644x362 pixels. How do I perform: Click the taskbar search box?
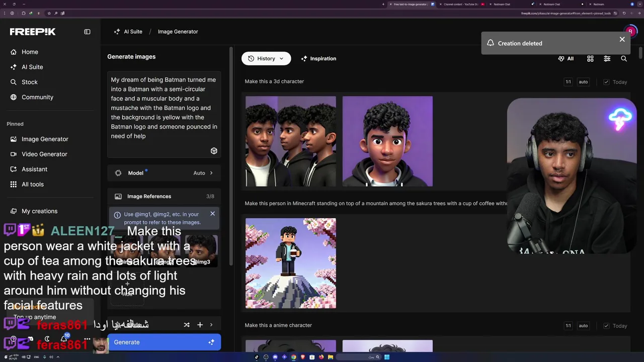358,357
